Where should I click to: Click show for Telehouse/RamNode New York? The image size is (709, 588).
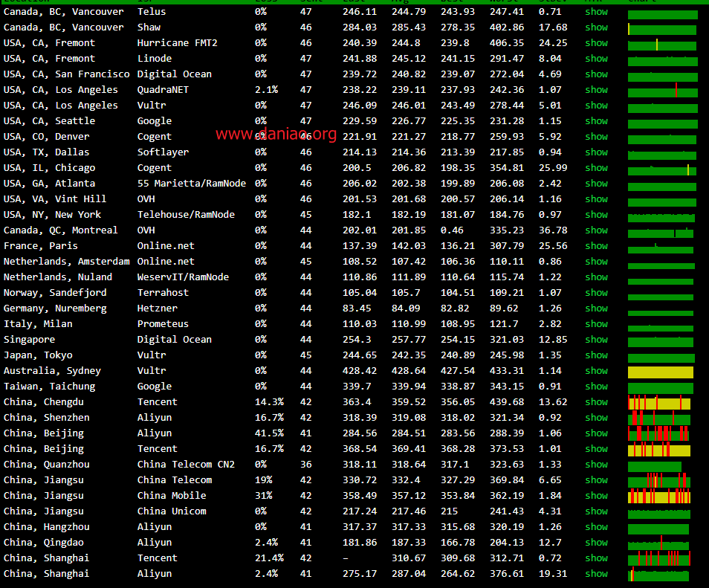pos(597,214)
